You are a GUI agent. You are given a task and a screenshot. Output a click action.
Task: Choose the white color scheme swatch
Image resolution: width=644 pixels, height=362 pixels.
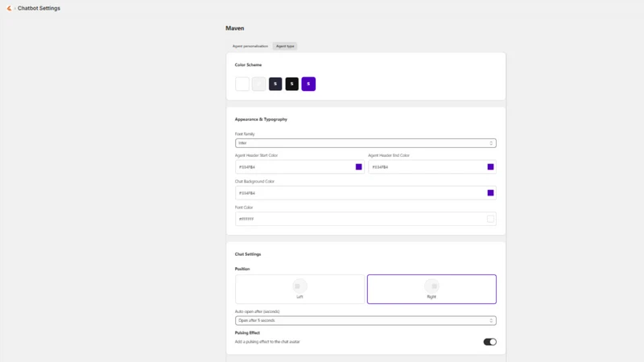tap(242, 84)
